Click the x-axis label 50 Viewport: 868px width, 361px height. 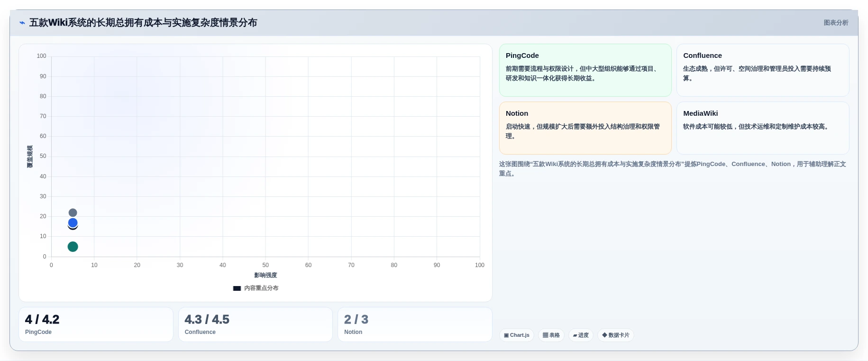point(265,265)
